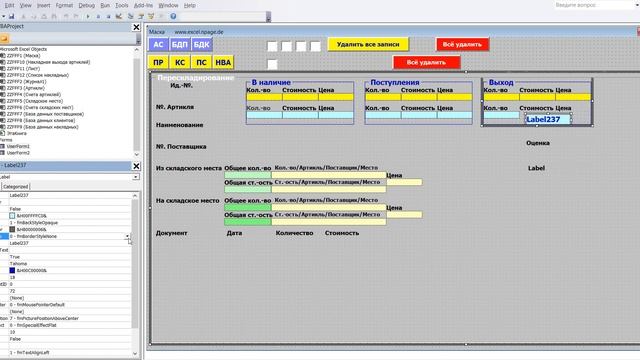The height and width of the screenshot is (360, 640).
Task: Click the Undo icon in toolbar
Action: pos(66,16)
